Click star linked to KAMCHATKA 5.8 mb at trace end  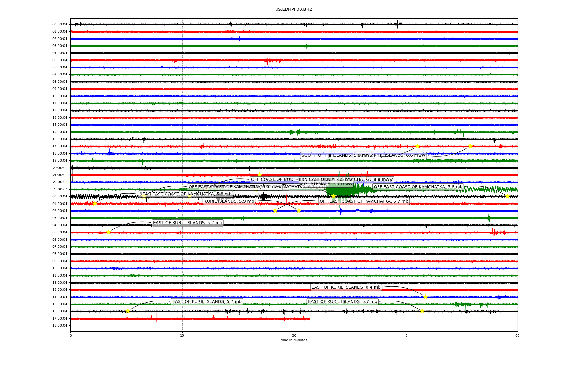(507, 196)
